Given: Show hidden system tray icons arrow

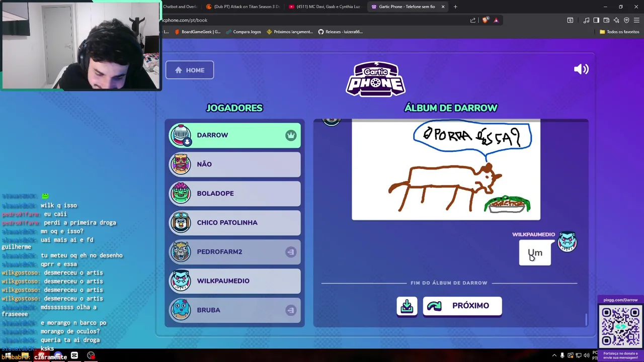Looking at the screenshot, I should [554, 355].
